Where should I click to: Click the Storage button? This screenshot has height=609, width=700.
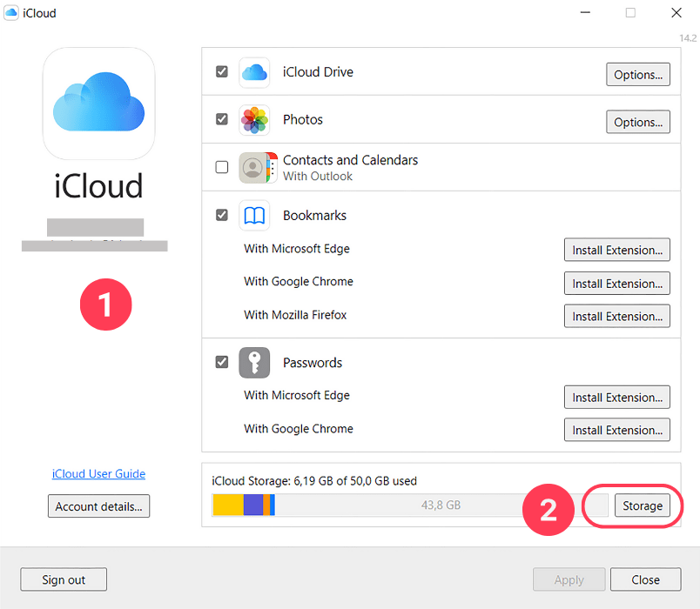643,505
